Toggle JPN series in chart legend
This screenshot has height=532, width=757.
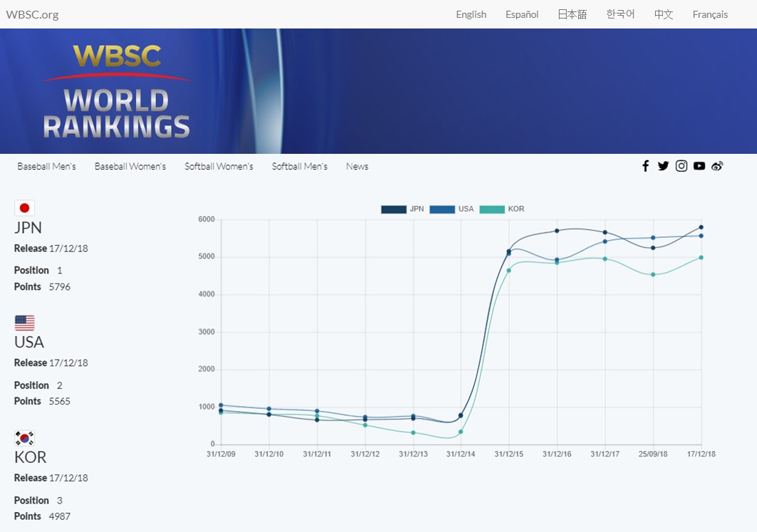click(x=402, y=209)
